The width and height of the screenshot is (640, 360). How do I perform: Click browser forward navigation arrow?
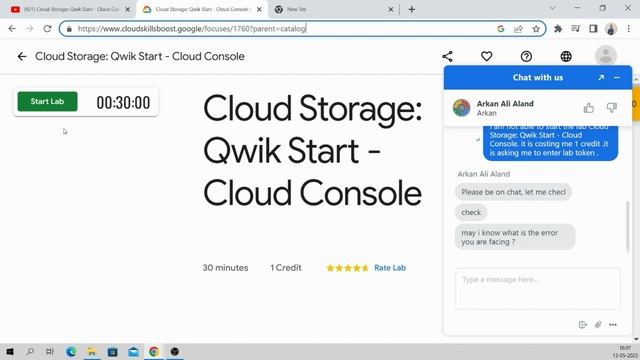click(x=30, y=29)
